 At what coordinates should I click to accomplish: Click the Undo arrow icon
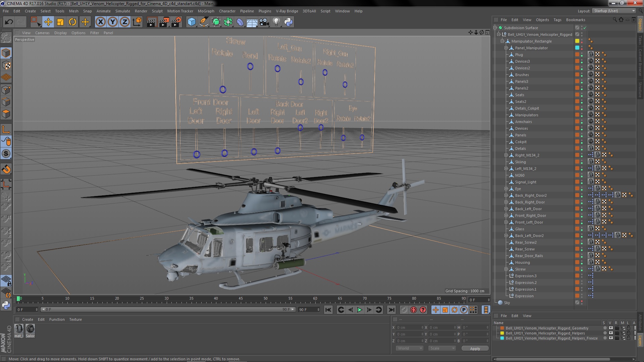(9, 22)
